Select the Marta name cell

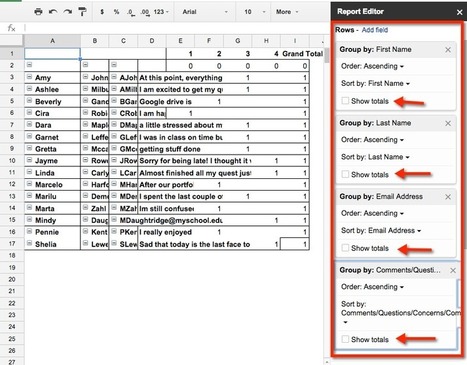52,209
